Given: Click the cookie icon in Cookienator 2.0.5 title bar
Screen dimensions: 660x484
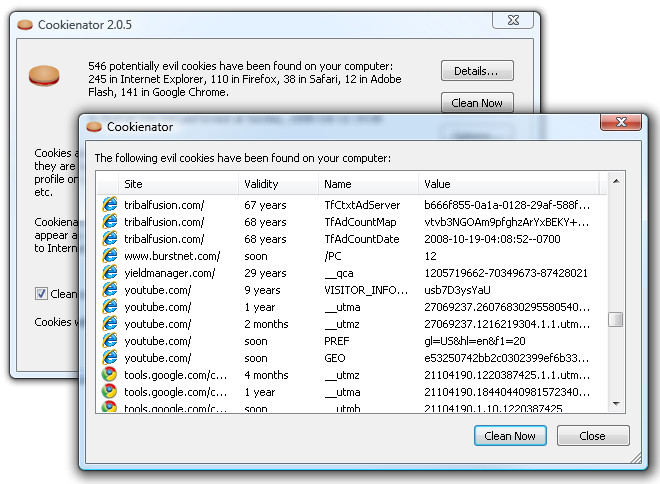Looking at the screenshot, I should [x=25, y=25].
